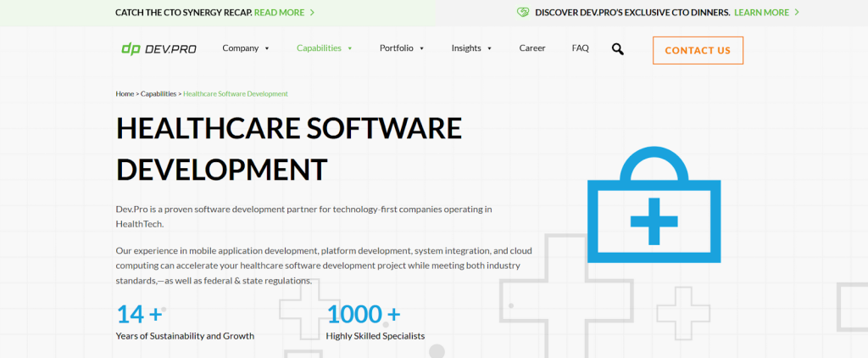Click arrow icon after Read More

coord(312,13)
